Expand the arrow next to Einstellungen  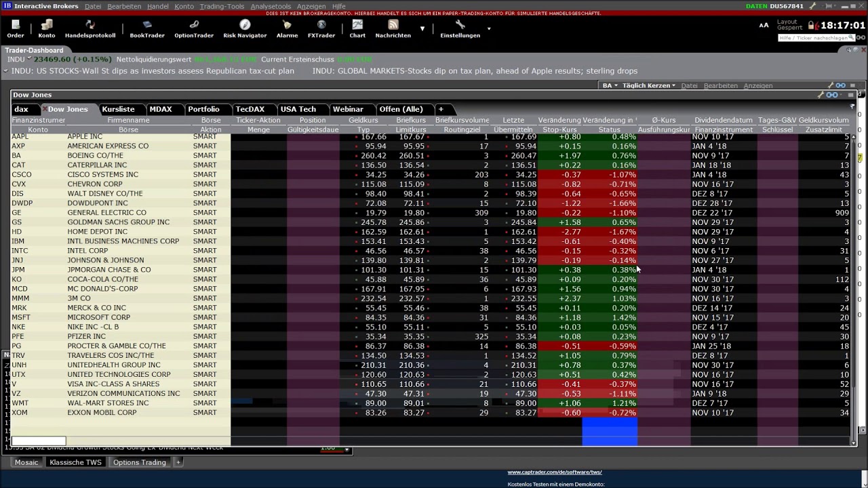tap(489, 28)
